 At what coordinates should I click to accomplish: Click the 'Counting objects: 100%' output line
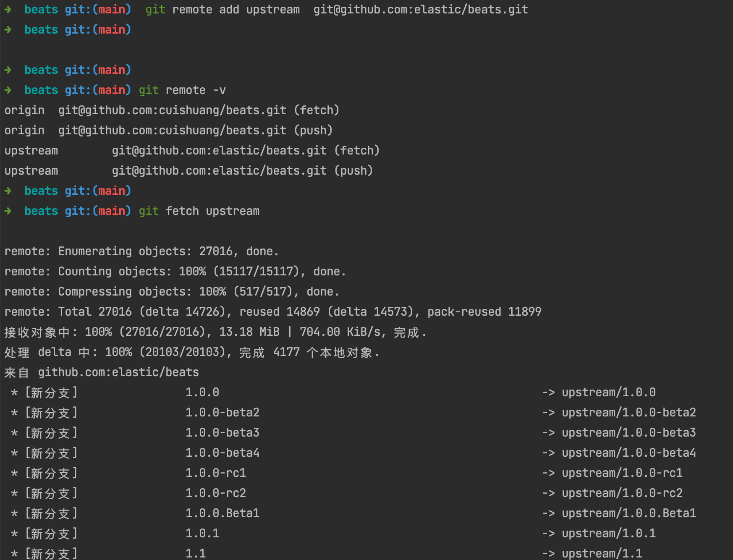click(x=175, y=272)
